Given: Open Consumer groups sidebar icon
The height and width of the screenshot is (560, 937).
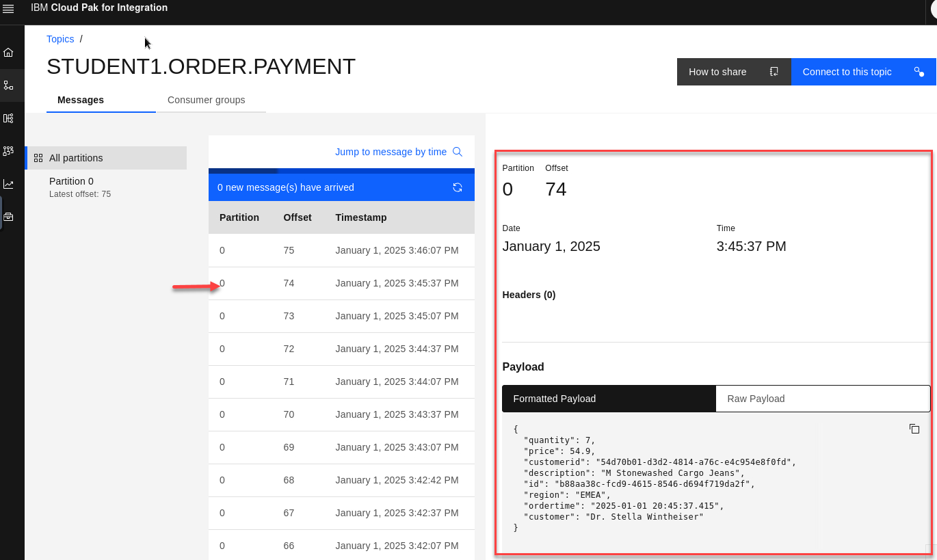Looking at the screenshot, I should pos(8,151).
